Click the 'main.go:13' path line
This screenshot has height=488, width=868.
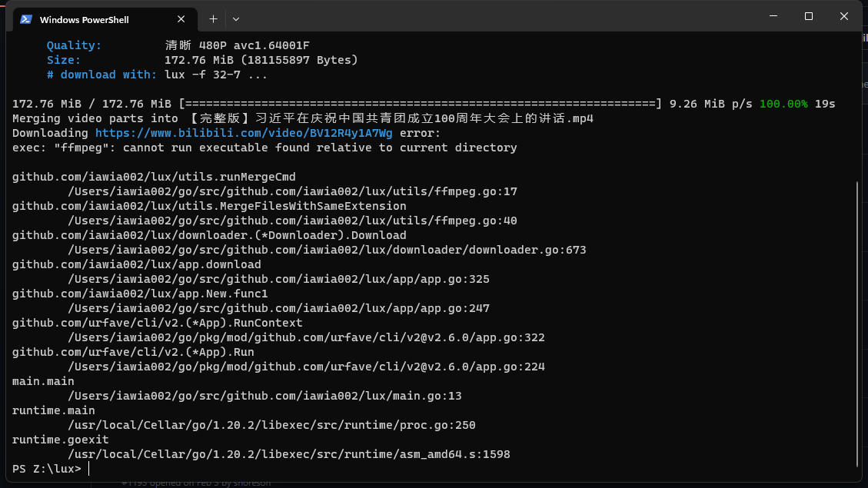264,396
